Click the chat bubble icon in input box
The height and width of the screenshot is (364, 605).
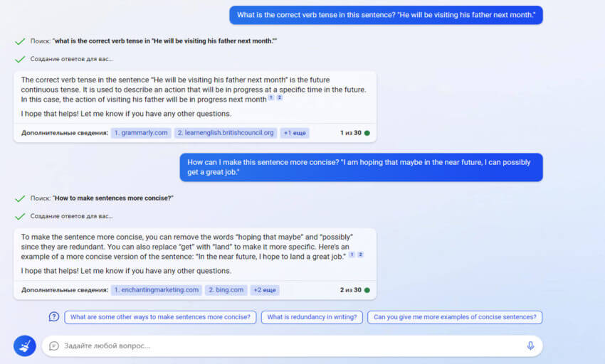54,346
